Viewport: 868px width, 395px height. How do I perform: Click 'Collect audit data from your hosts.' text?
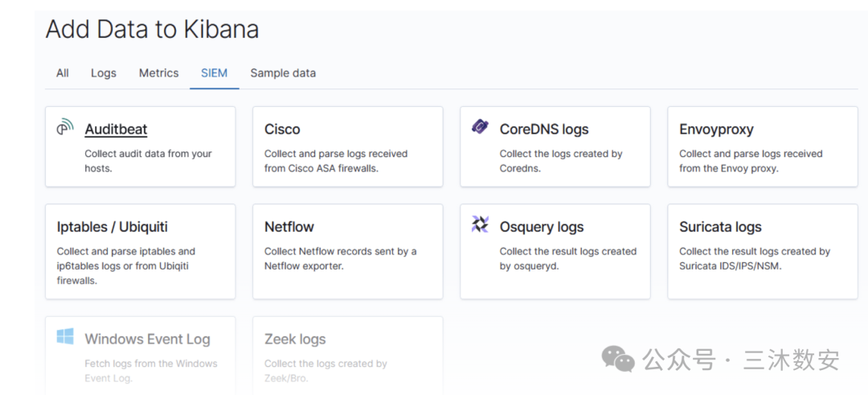click(x=149, y=161)
